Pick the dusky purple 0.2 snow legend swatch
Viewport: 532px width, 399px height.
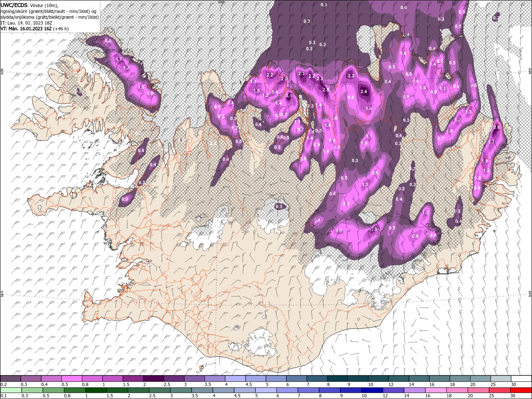point(11,378)
